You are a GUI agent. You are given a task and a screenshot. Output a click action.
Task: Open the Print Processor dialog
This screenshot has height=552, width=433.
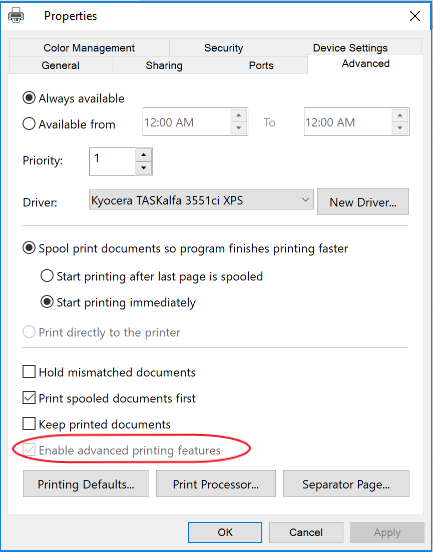pyautogui.click(x=216, y=484)
